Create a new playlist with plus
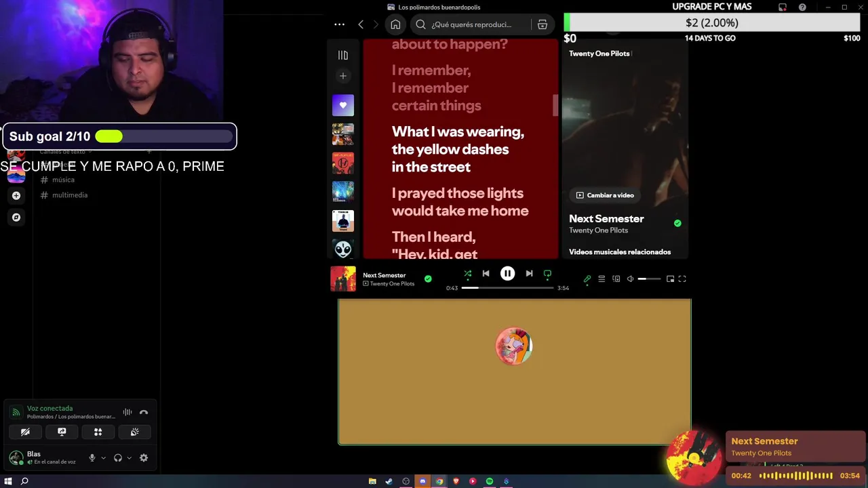This screenshot has width=868, height=488. (343, 76)
